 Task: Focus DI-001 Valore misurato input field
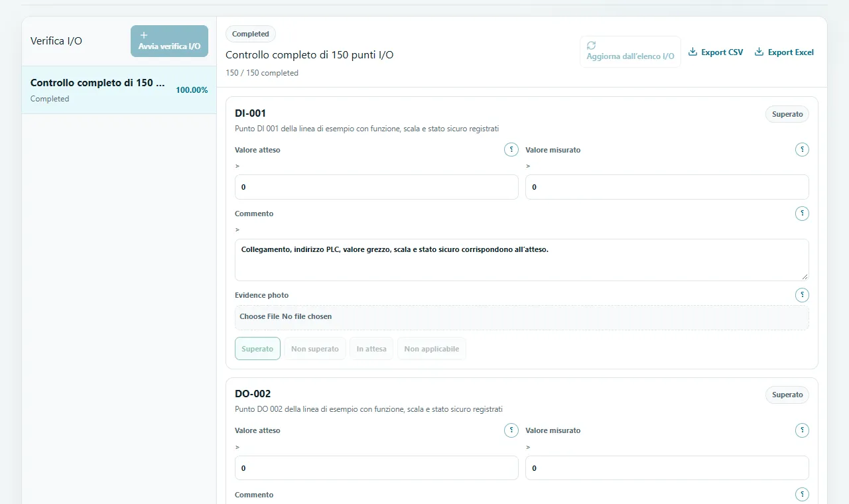pyautogui.click(x=667, y=187)
